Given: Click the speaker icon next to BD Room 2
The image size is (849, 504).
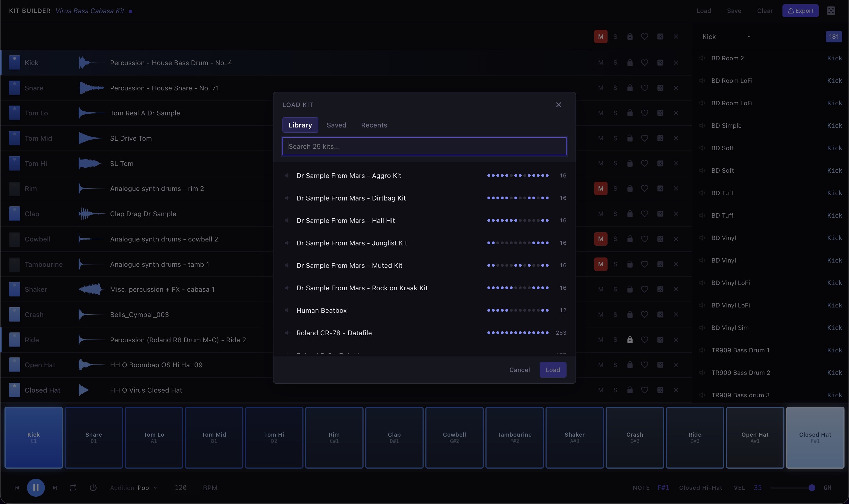Looking at the screenshot, I should 702,58.
